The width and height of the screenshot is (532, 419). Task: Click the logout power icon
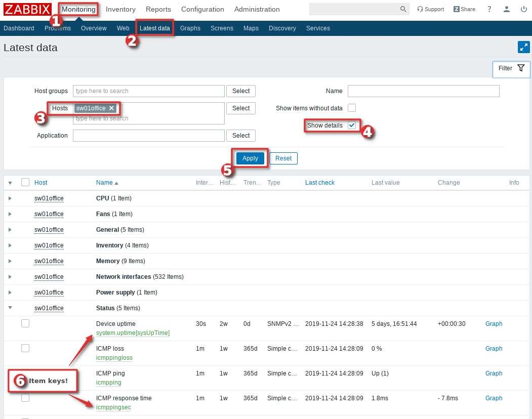pyautogui.click(x=523, y=9)
